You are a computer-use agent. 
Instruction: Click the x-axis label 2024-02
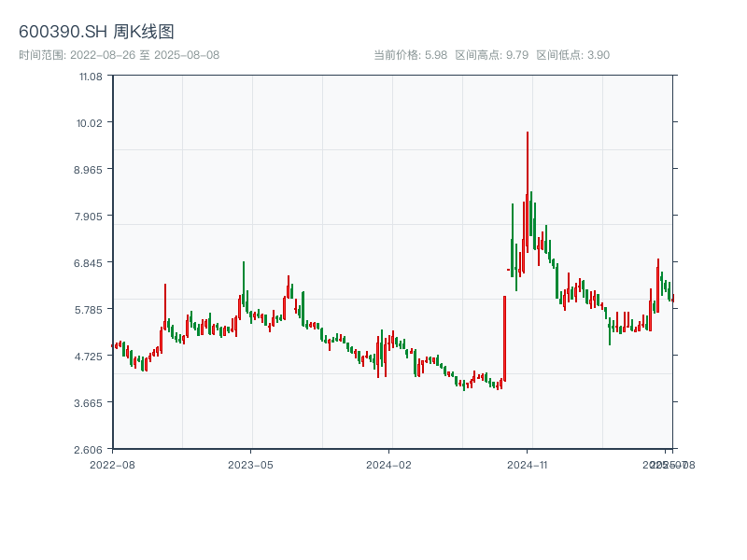coord(388,465)
